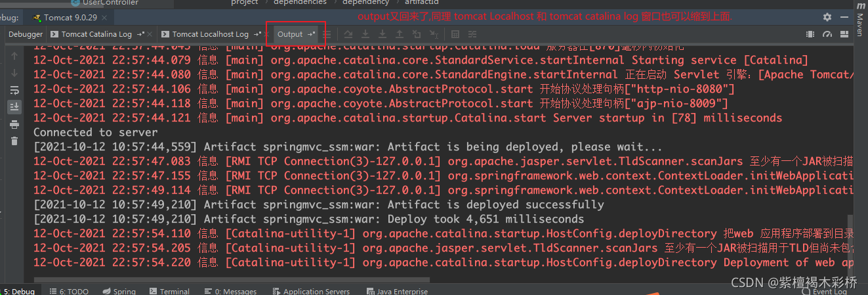Screen dimensions: 868x295
Task: Open the Spring tool window
Action: (x=118, y=291)
